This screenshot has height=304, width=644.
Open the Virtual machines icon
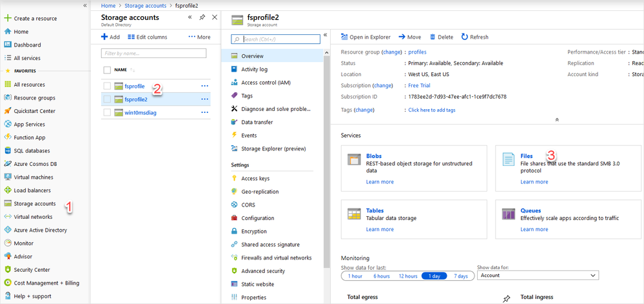point(7,177)
